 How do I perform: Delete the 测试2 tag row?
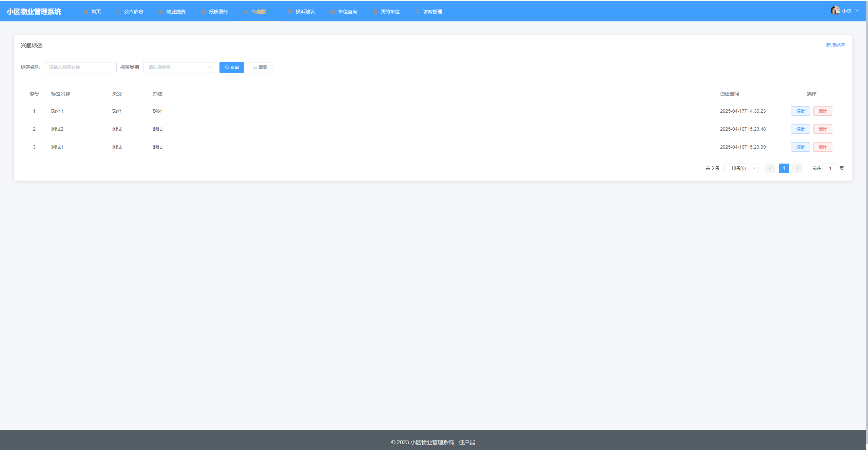click(823, 129)
